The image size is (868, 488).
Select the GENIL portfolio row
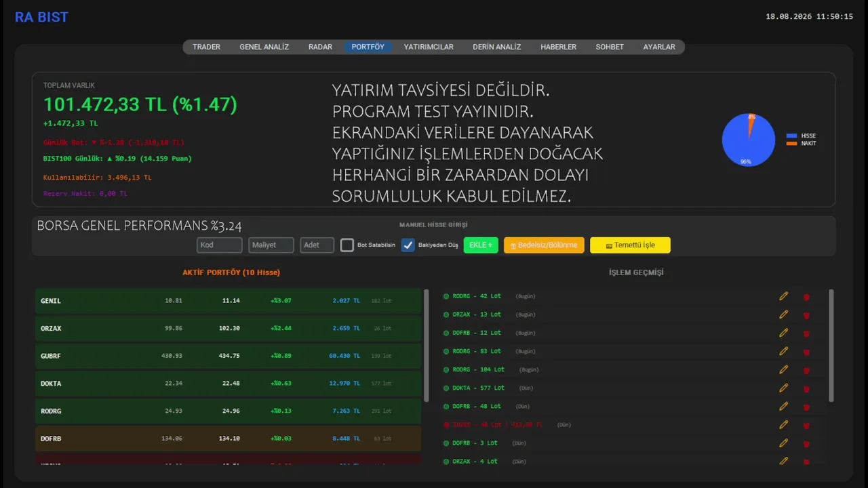(228, 300)
